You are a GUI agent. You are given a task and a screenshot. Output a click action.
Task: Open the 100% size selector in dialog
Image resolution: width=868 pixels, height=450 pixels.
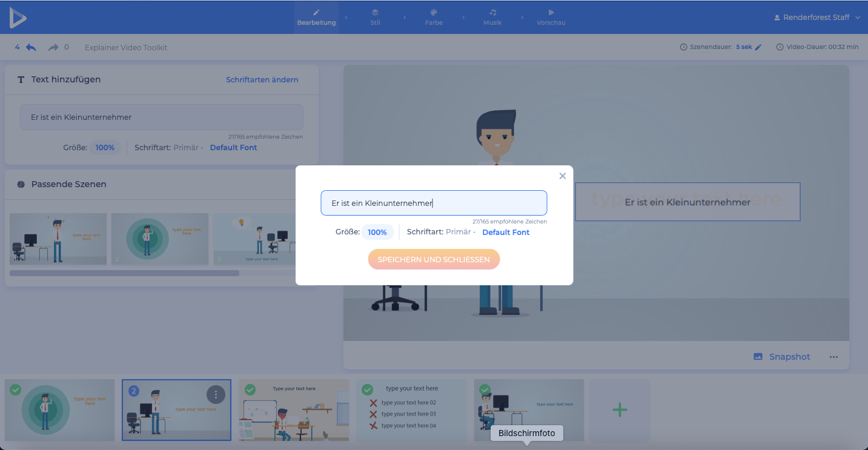pyautogui.click(x=377, y=232)
